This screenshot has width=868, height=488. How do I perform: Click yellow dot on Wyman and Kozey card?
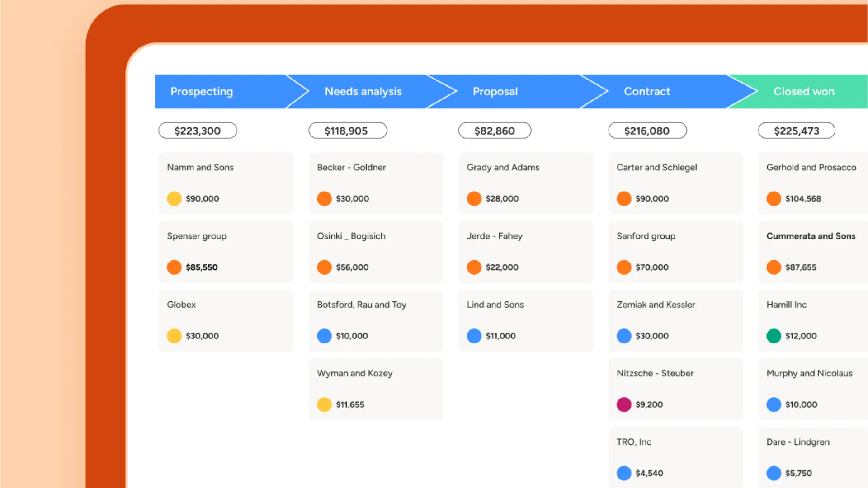click(x=324, y=404)
